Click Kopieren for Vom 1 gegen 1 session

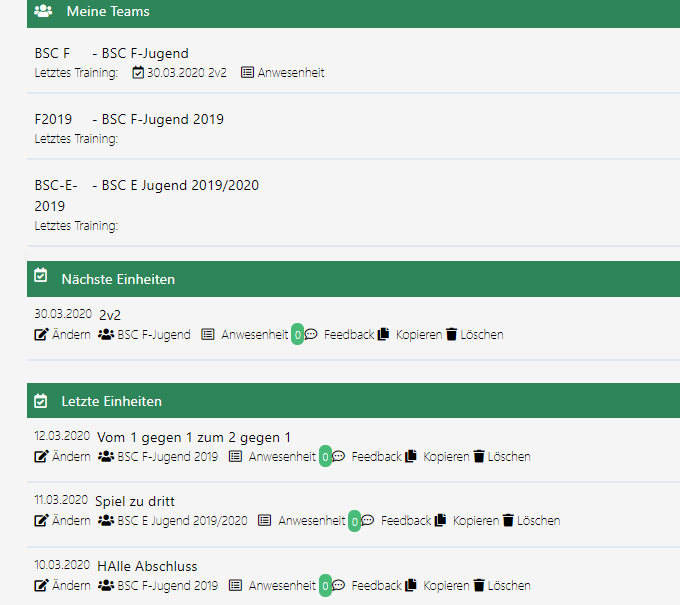[445, 457]
